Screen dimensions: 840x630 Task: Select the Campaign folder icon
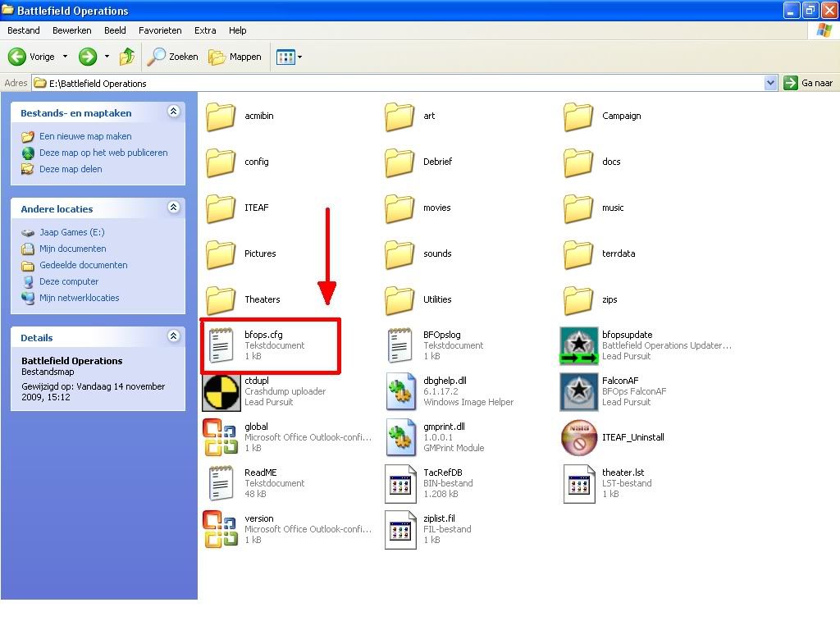click(578, 116)
